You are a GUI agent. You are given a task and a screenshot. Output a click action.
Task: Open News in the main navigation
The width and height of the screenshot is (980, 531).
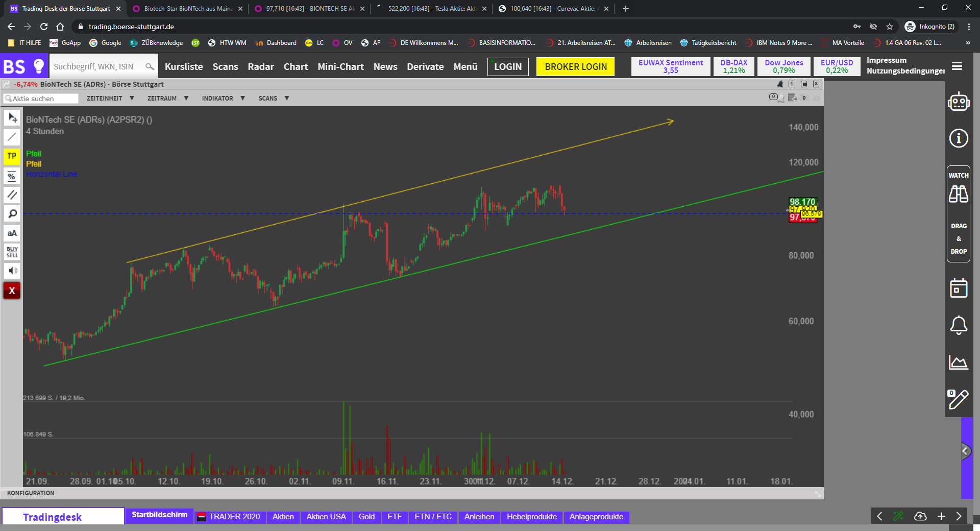tap(385, 66)
